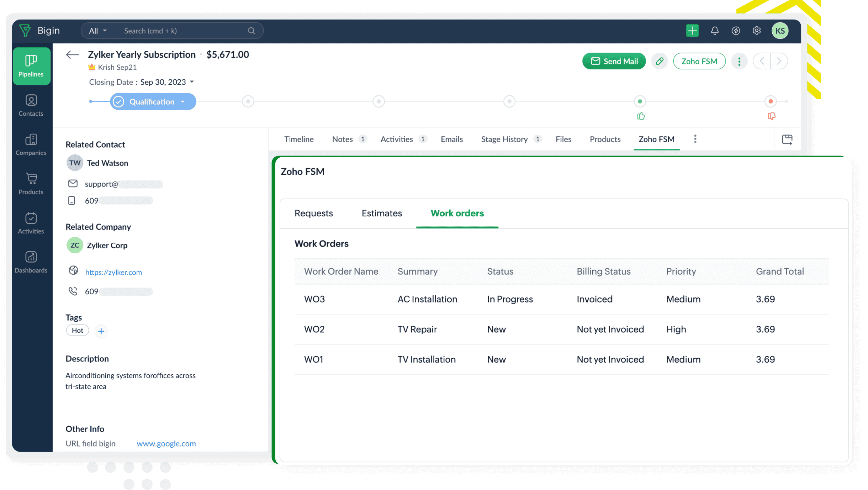
Task: Open contact Ted Watson
Action: tap(107, 163)
